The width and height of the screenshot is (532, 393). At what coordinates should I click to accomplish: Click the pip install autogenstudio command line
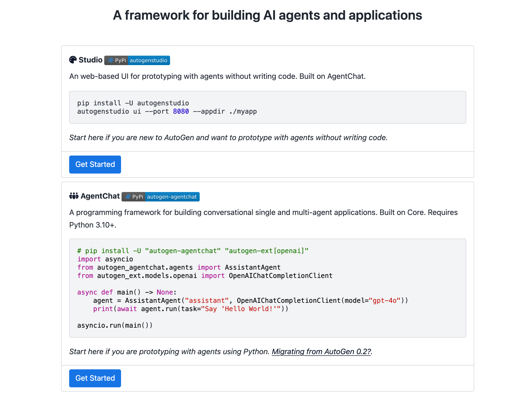click(x=133, y=103)
